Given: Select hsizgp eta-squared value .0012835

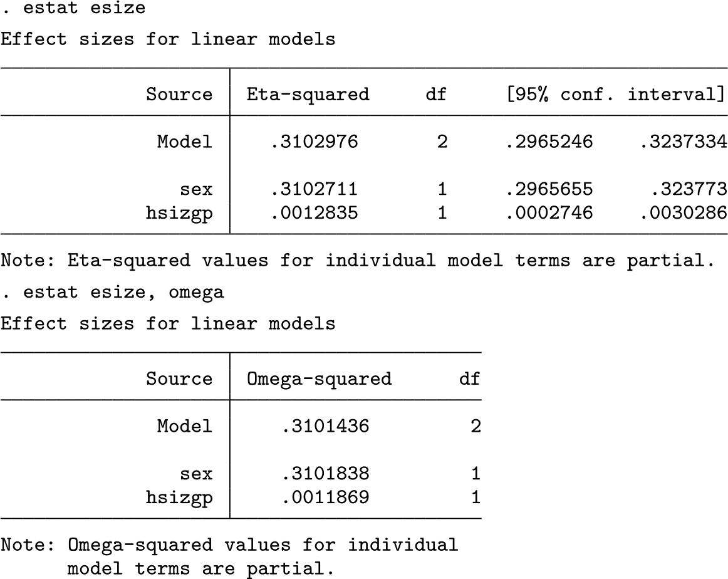Looking at the screenshot, I should 313,214.
